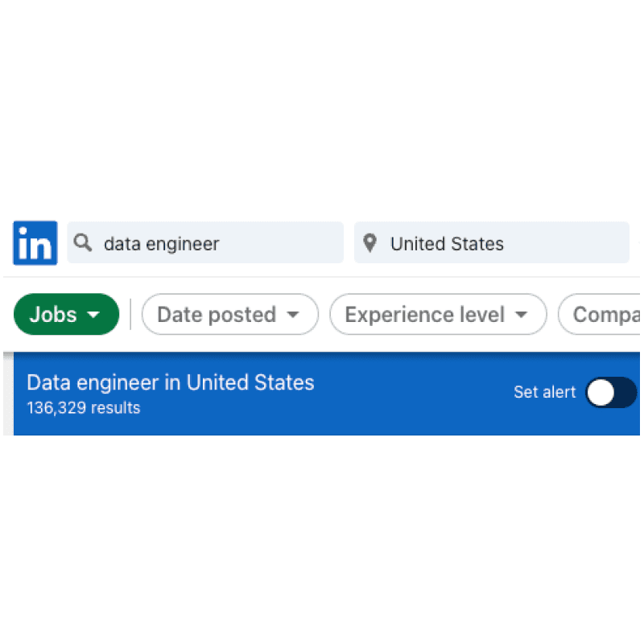644x644 pixels.
Task: Click the Jobs button's dropdown chevron
Action: click(92, 315)
